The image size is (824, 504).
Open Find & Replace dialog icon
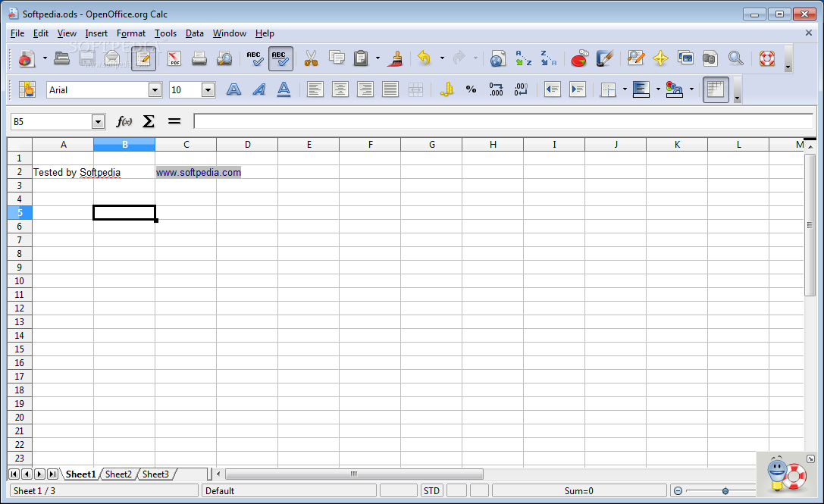click(635, 58)
